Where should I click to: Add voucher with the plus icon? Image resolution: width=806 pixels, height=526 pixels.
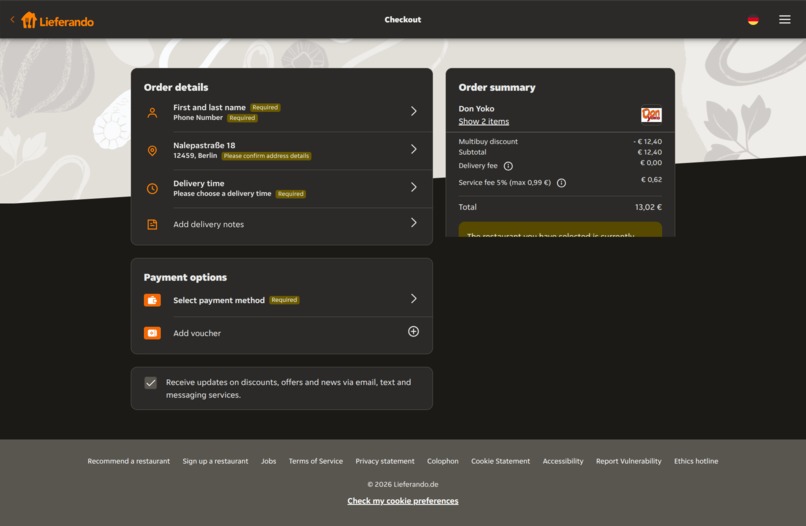413,332
